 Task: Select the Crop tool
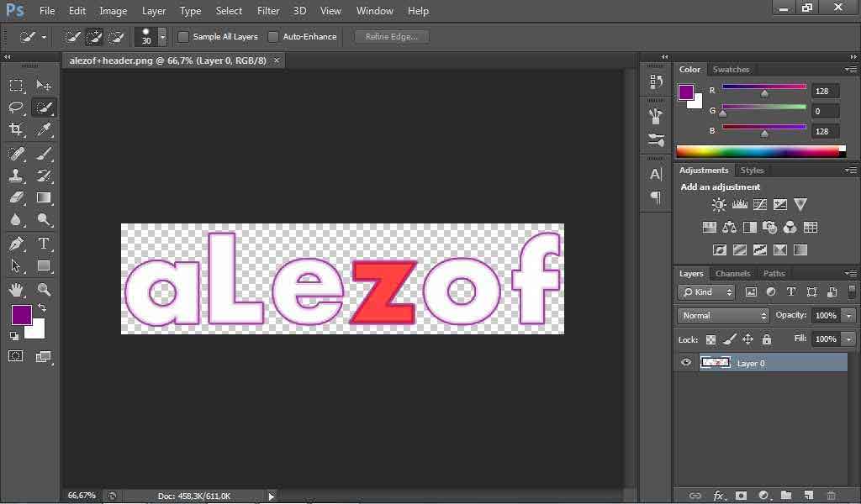[16, 130]
